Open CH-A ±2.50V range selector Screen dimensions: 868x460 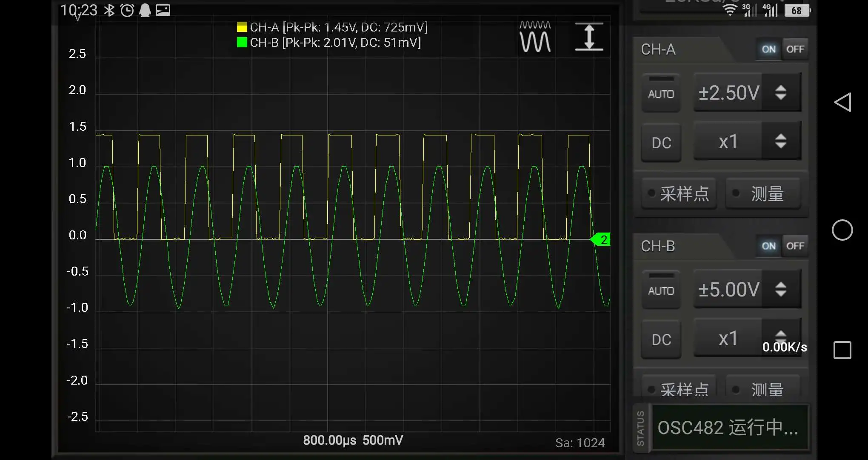(748, 92)
